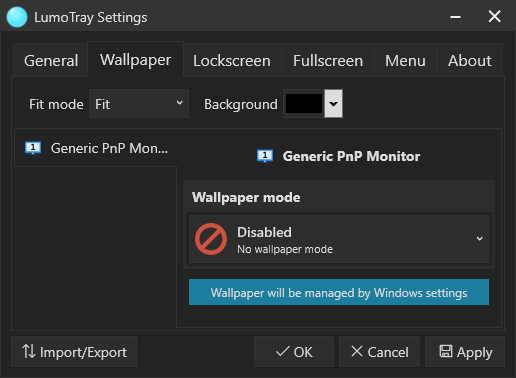Open the Lockscreen tab
The width and height of the screenshot is (516, 378).
pyautogui.click(x=232, y=60)
